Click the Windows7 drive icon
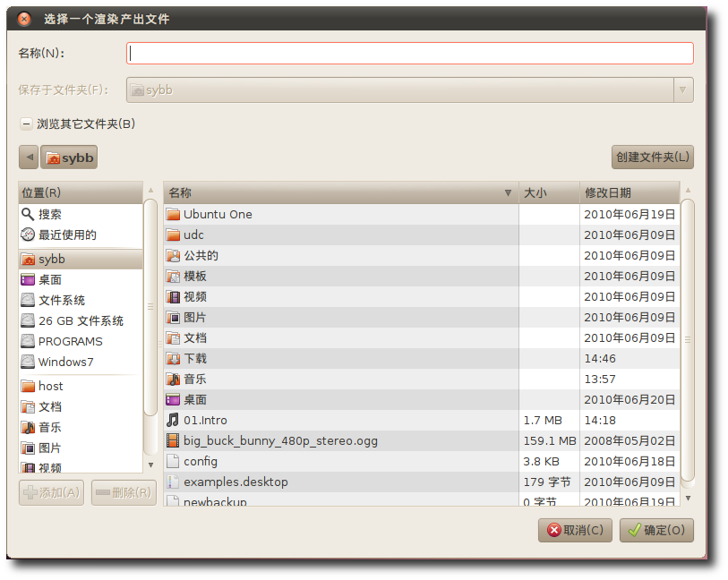The image size is (728, 580). [28, 362]
